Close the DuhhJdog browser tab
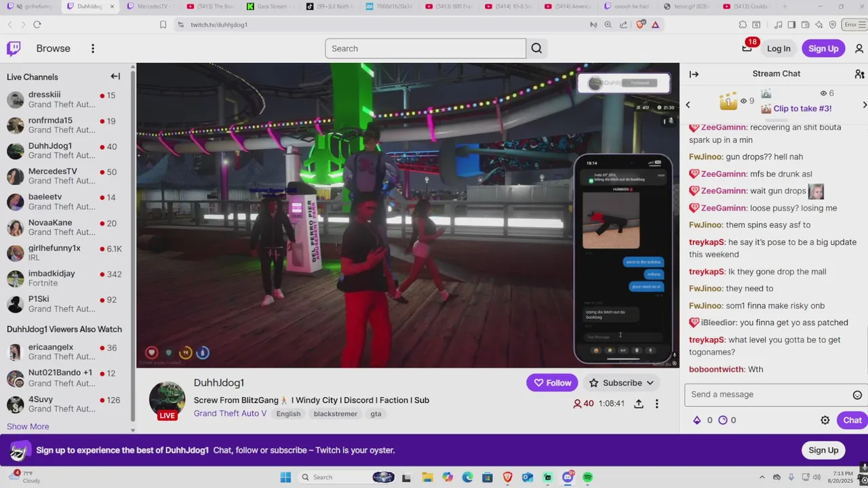The width and height of the screenshot is (868, 488). coord(113,6)
